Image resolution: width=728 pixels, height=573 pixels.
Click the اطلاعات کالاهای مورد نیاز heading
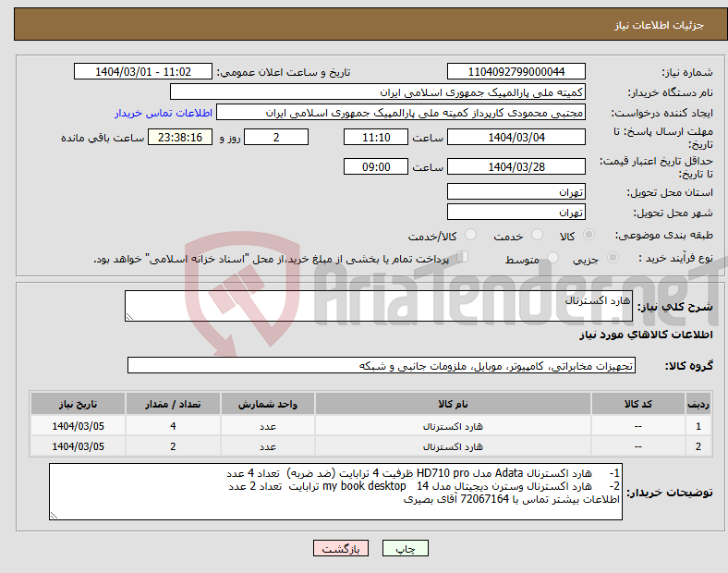(x=646, y=335)
